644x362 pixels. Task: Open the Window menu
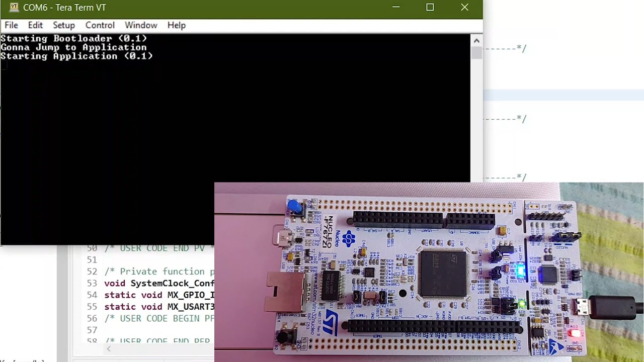coord(141,25)
